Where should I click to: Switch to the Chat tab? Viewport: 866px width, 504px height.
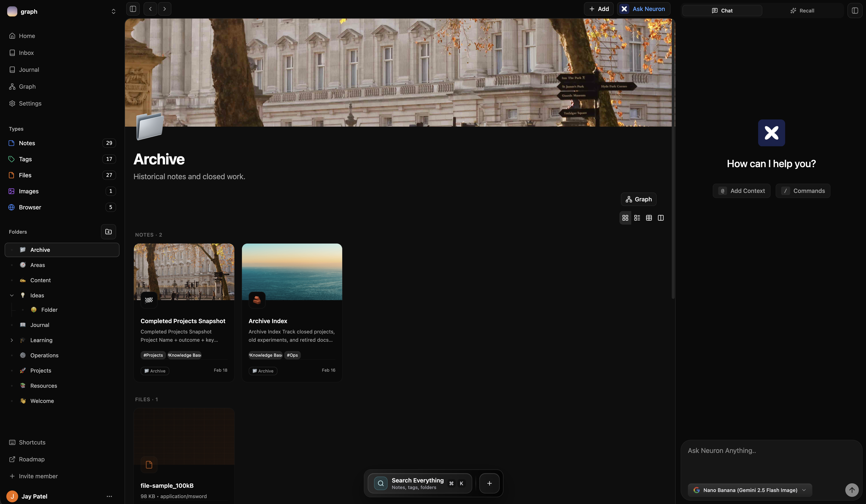tap(722, 10)
